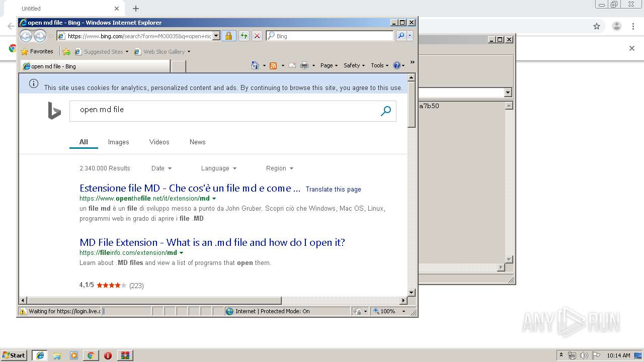The width and height of the screenshot is (644, 362).
Task: Go to the IE Home page icon
Action: coord(255,65)
